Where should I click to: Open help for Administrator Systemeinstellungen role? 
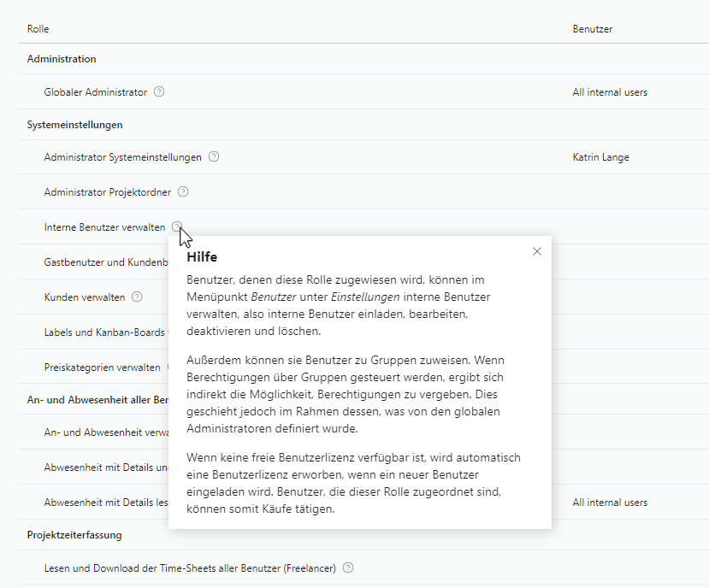[x=214, y=157]
